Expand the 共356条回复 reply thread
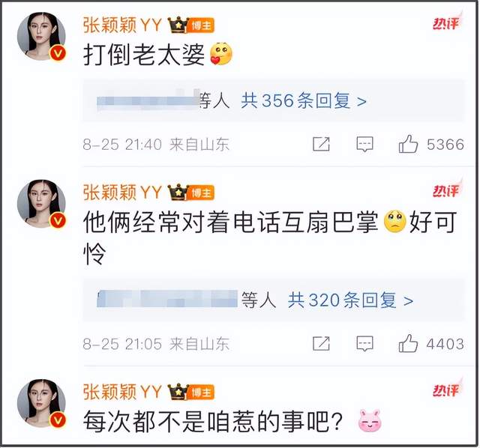 (x=303, y=100)
